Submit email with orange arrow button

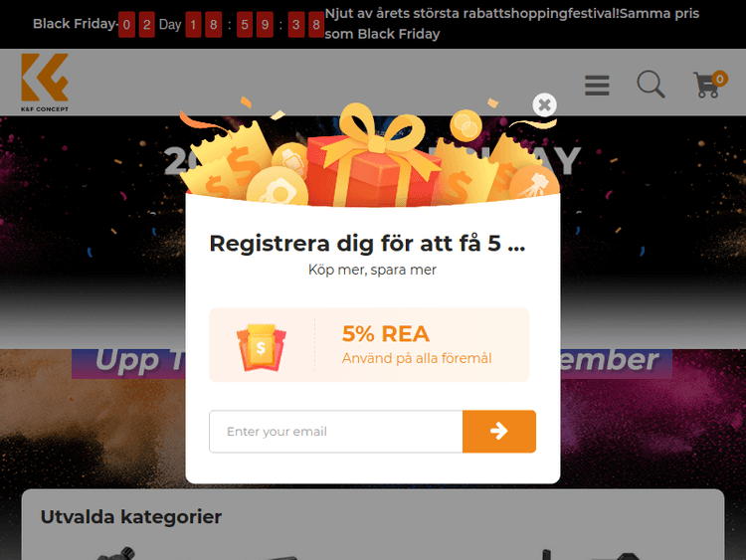(498, 431)
